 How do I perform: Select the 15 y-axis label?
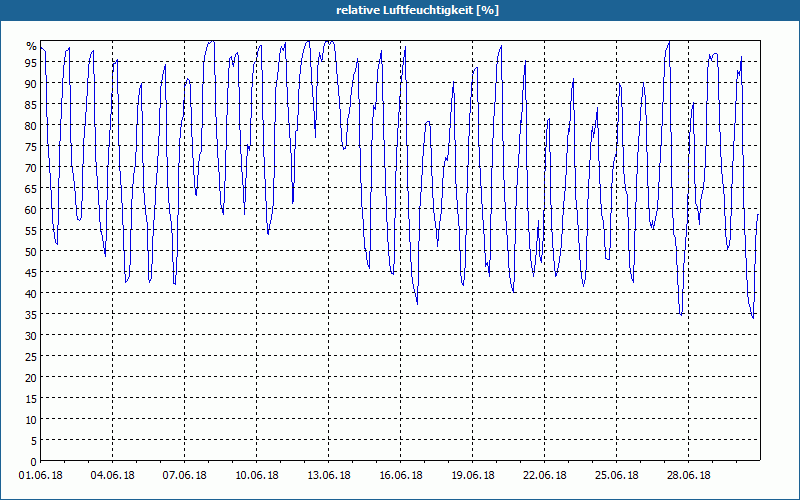click(32, 398)
